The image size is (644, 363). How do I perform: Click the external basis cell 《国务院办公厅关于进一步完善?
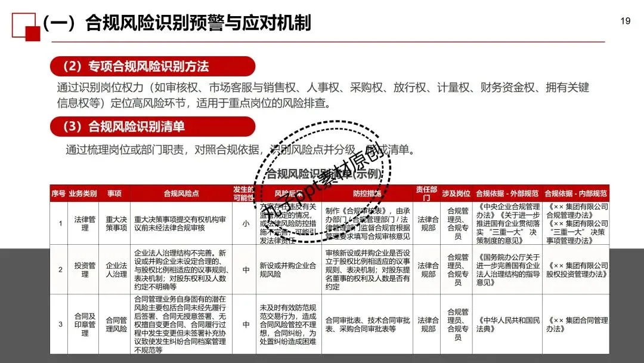coord(507,269)
